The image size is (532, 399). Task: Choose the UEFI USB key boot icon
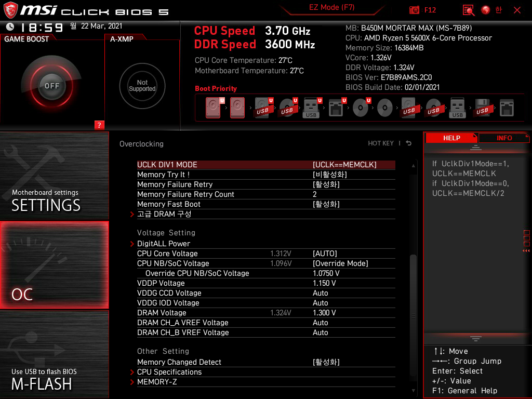pyautogui.click(x=311, y=108)
